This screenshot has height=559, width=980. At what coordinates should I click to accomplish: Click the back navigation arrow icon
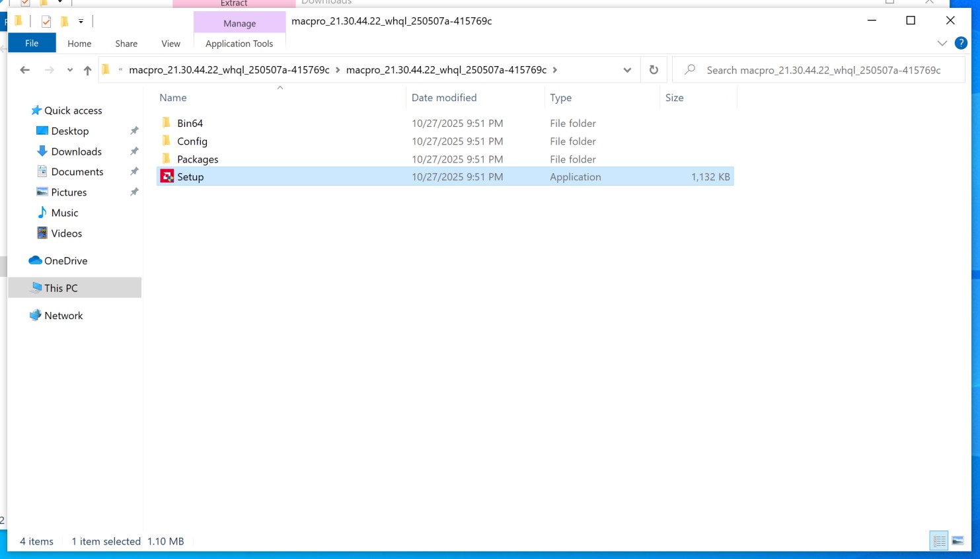[x=24, y=69]
